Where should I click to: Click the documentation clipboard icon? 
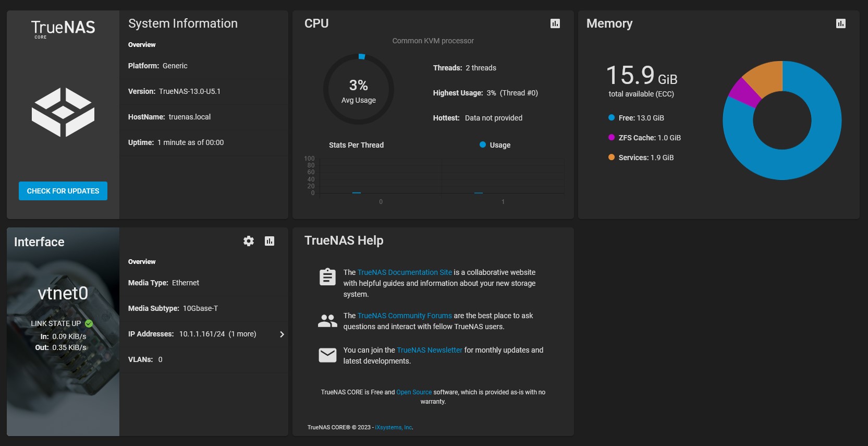pyautogui.click(x=327, y=277)
